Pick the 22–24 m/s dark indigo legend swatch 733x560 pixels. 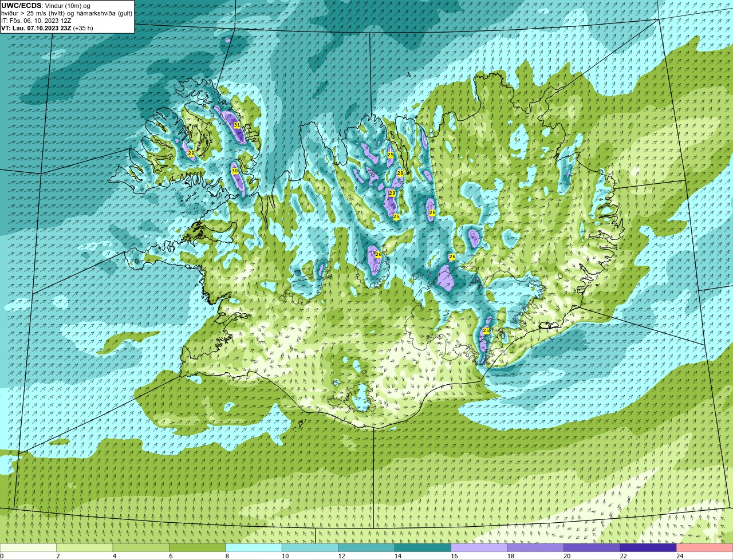coord(649,547)
